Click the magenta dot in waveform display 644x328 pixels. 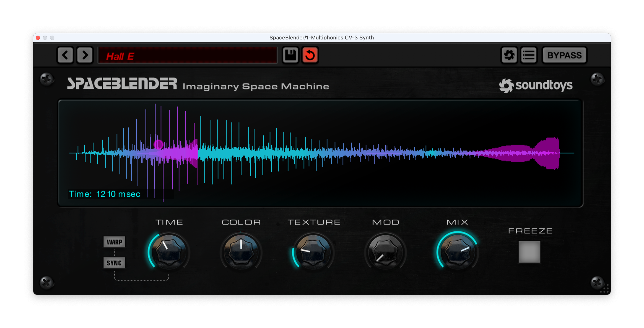158,144
